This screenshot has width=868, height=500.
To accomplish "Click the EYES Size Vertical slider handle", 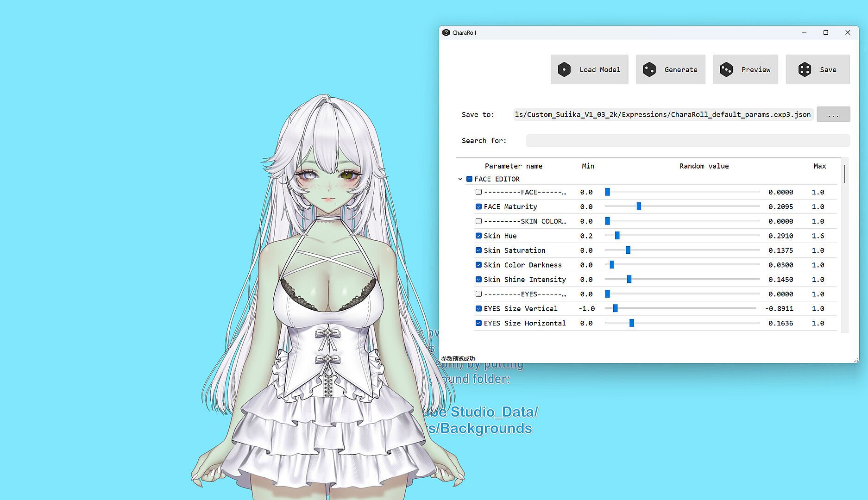I will (615, 309).
